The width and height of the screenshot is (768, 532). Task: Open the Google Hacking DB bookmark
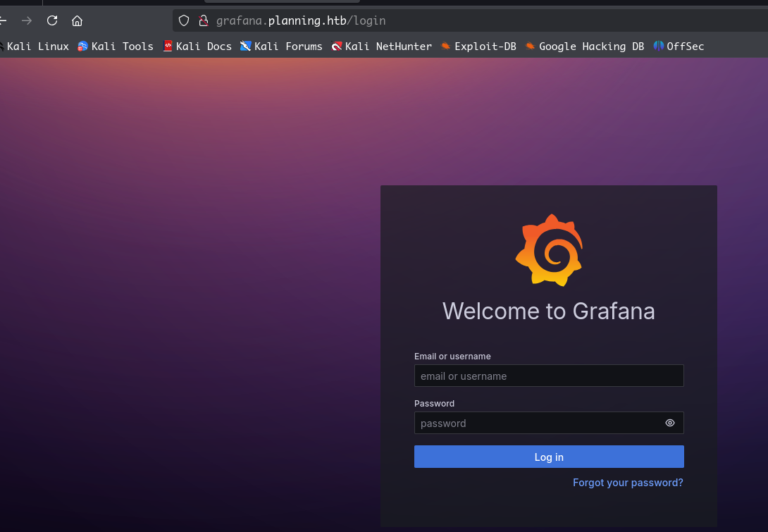point(585,47)
